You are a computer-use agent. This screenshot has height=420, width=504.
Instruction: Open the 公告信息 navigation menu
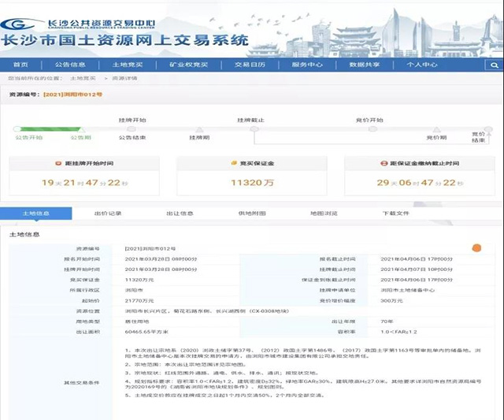(x=71, y=65)
